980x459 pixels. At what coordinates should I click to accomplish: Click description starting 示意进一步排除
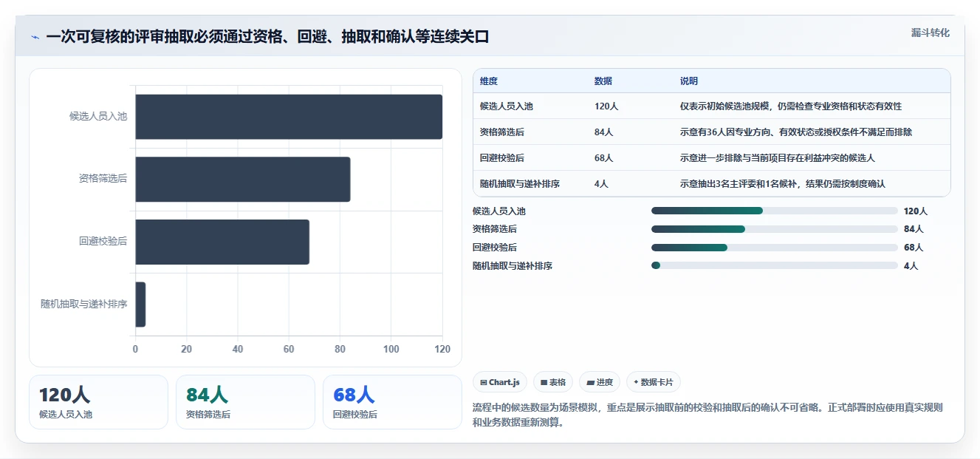(x=778, y=158)
